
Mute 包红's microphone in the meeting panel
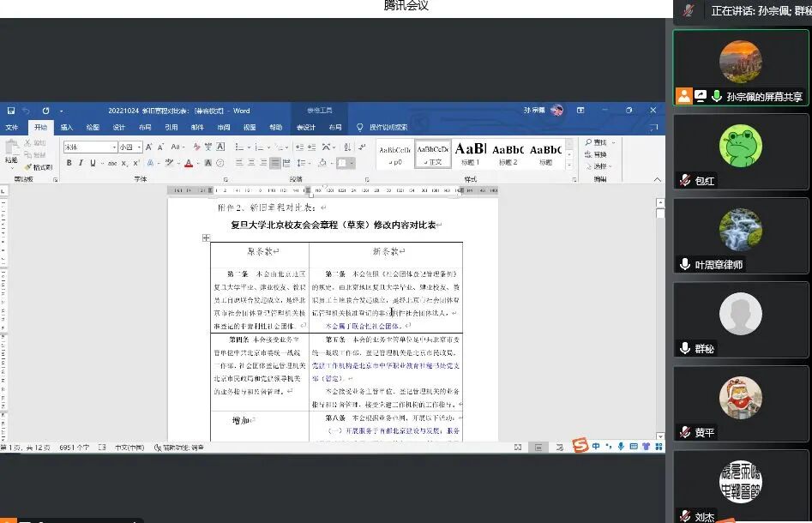[x=686, y=181]
